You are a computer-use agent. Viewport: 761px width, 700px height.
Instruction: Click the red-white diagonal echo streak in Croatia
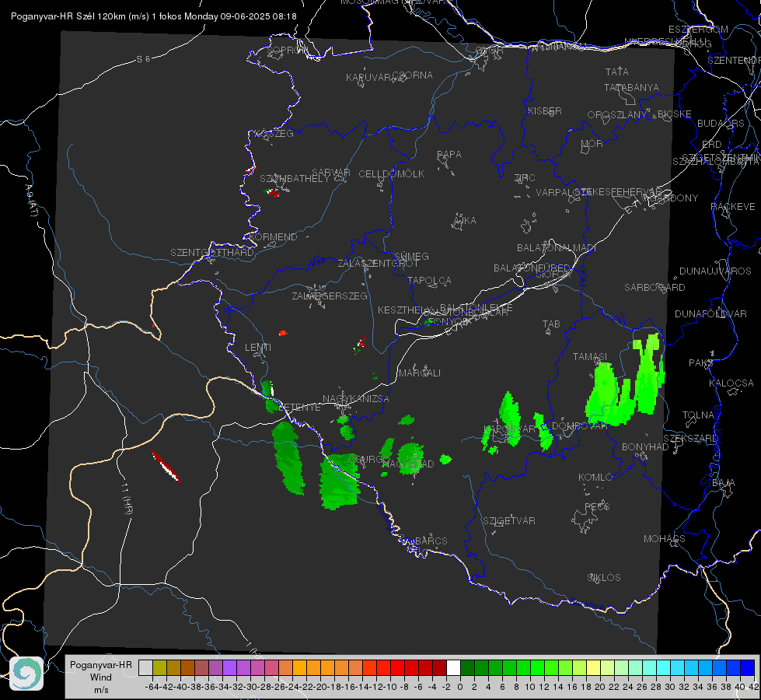click(x=166, y=466)
